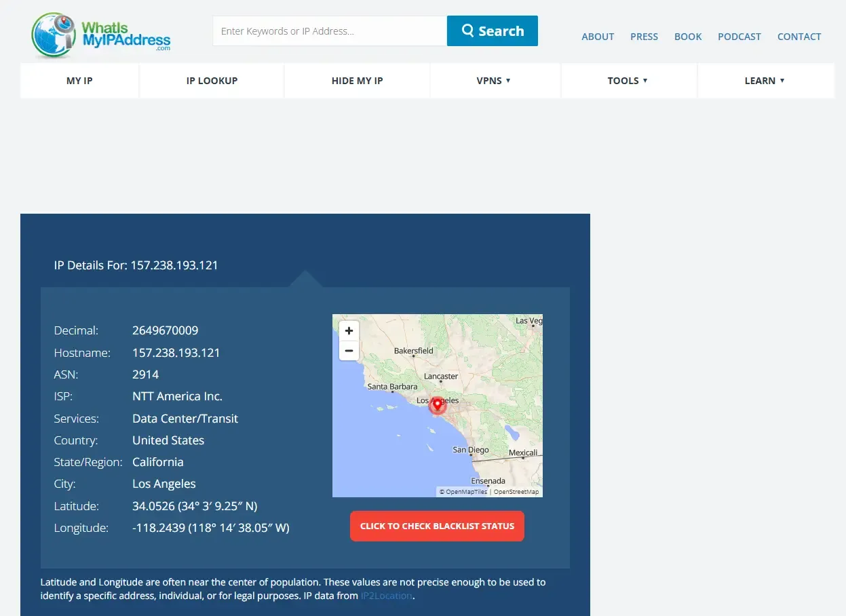The image size is (846, 616).
Task: Open the PRESS link
Action: click(x=644, y=37)
